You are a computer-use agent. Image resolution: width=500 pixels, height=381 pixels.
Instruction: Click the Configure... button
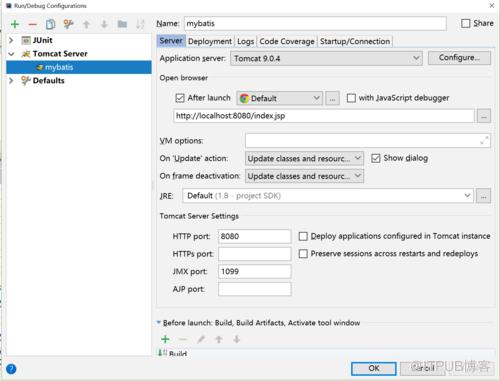459,58
